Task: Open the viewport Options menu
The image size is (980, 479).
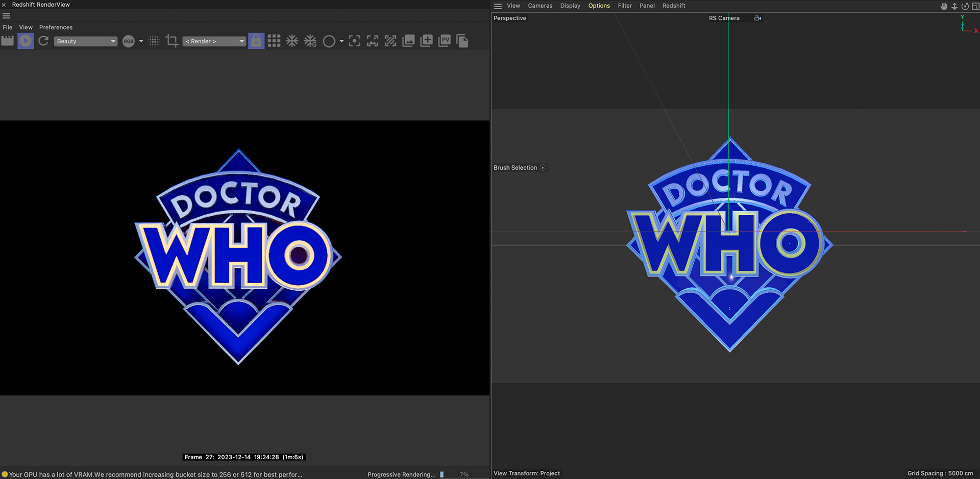Action: (x=599, y=6)
